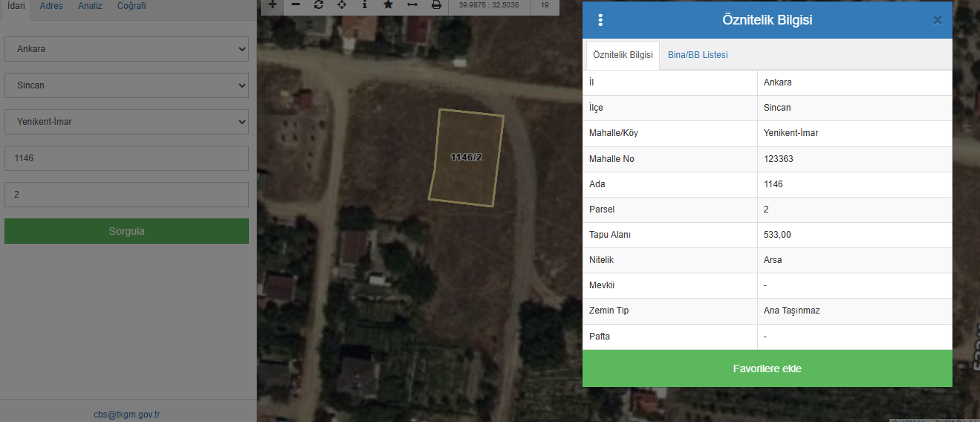980x422 pixels.
Task: Click the info icon in map toolbar
Action: 364,4
